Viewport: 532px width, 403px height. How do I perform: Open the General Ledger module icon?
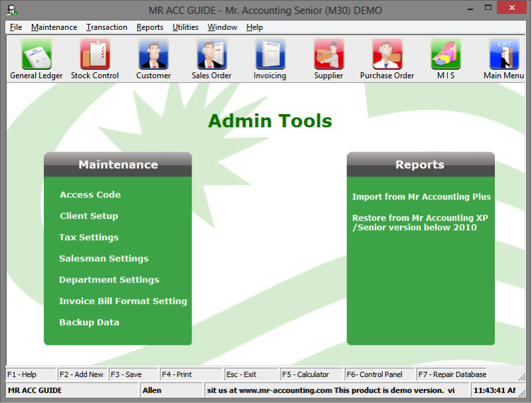pos(36,54)
